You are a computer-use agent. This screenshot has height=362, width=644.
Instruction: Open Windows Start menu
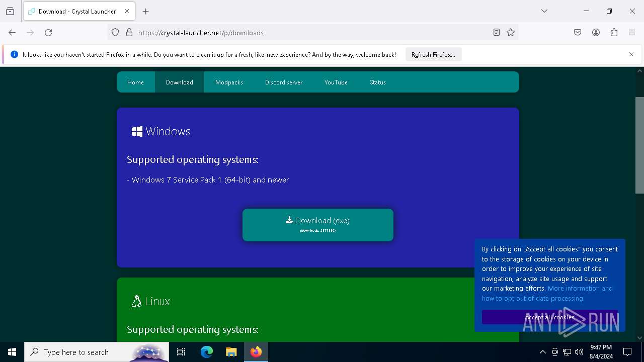point(12,352)
